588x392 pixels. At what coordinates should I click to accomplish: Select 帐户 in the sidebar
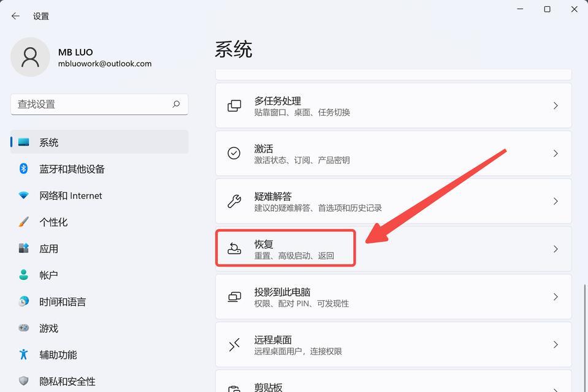coord(99,275)
